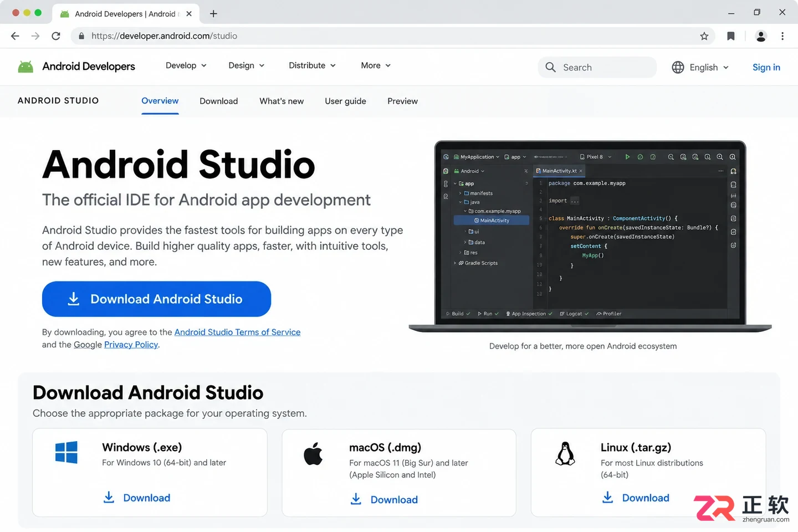Open the Download tab

219,101
